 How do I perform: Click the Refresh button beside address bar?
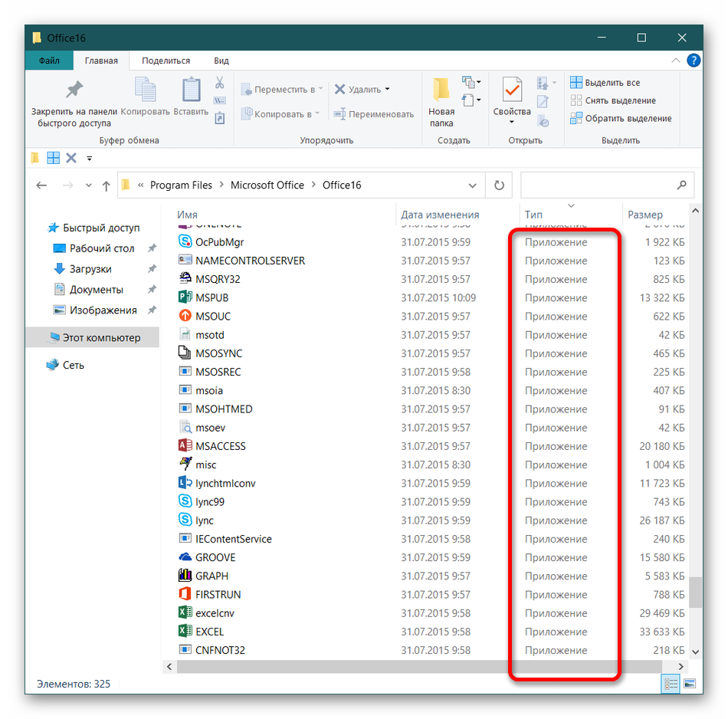point(499,185)
